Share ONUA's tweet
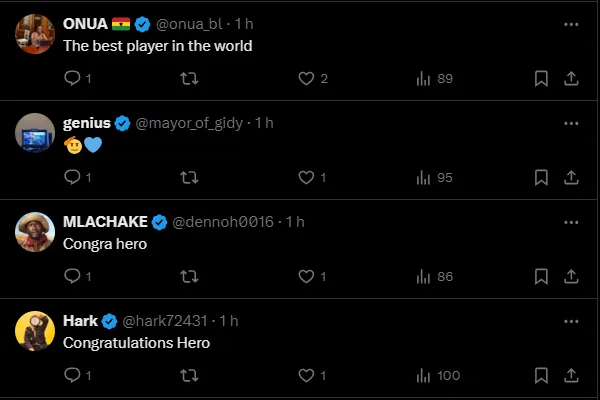Viewport: 600px width, 400px height. 571,78
